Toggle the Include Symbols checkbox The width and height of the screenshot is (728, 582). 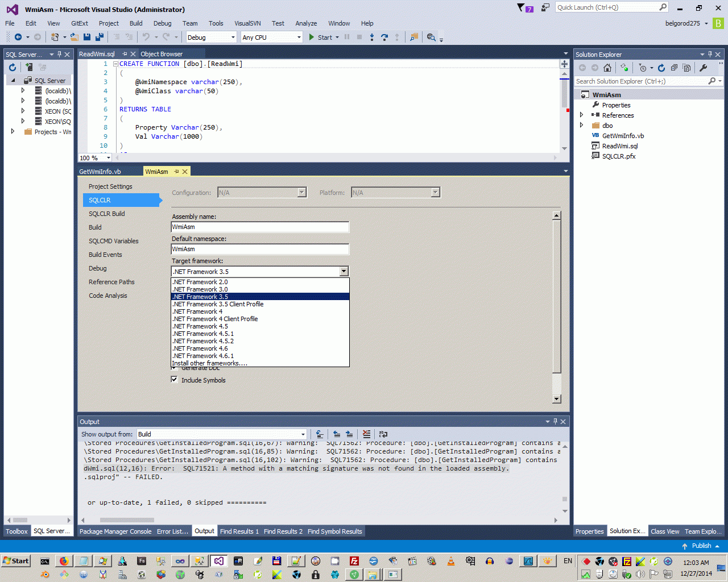click(x=175, y=380)
